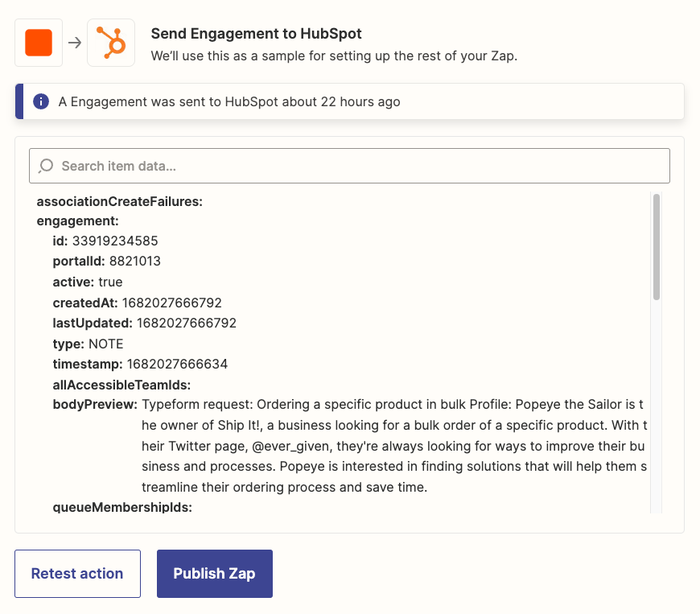Viewport: 700px width, 614px height.
Task: Click the orange square trigger app icon
Action: coord(39,43)
